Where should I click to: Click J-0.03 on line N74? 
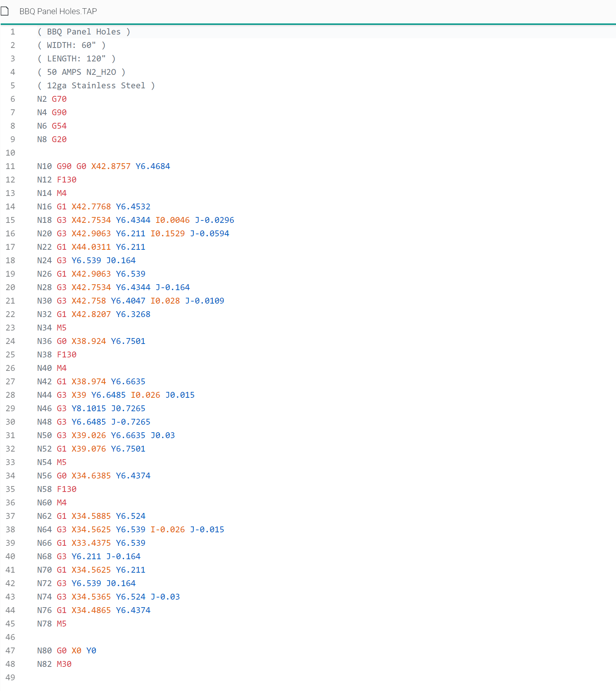pos(165,597)
